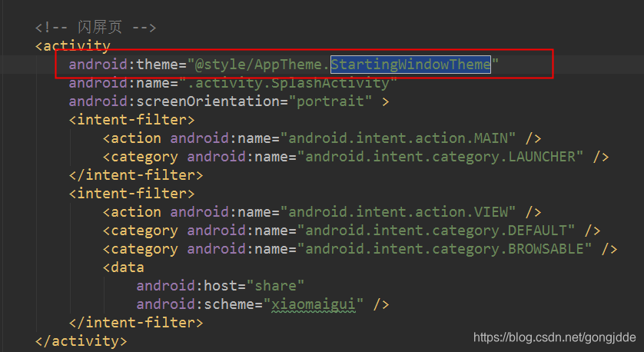Click the closing '</activity>' tag
Viewport: 644px width, 352px height.
tap(81, 341)
